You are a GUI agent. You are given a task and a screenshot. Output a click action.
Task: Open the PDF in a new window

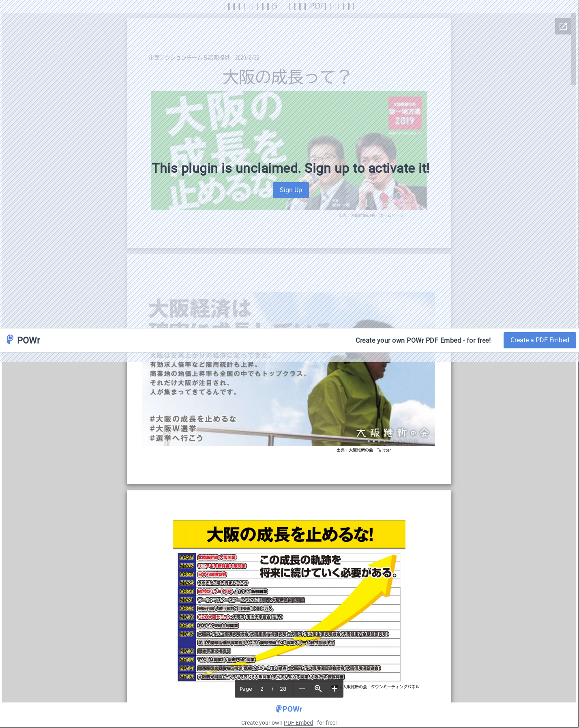point(563,26)
